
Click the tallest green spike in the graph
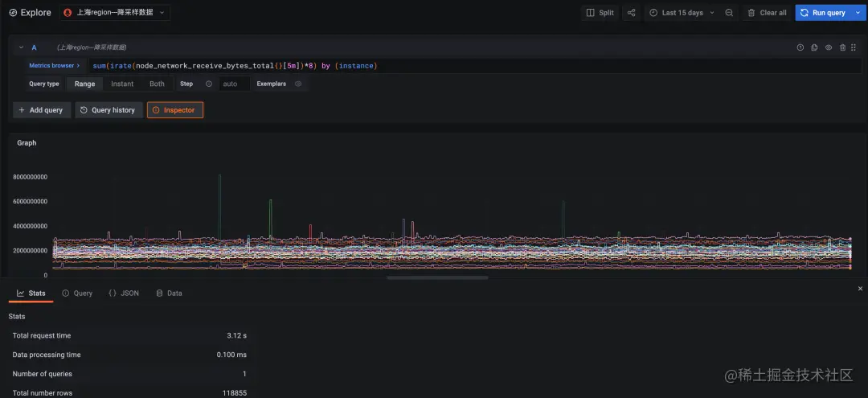[x=219, y=205]
